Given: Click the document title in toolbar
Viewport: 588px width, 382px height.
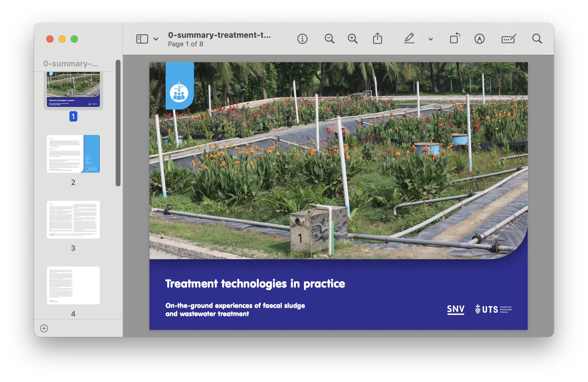Looking at the screenshot, I should [219, 35].
